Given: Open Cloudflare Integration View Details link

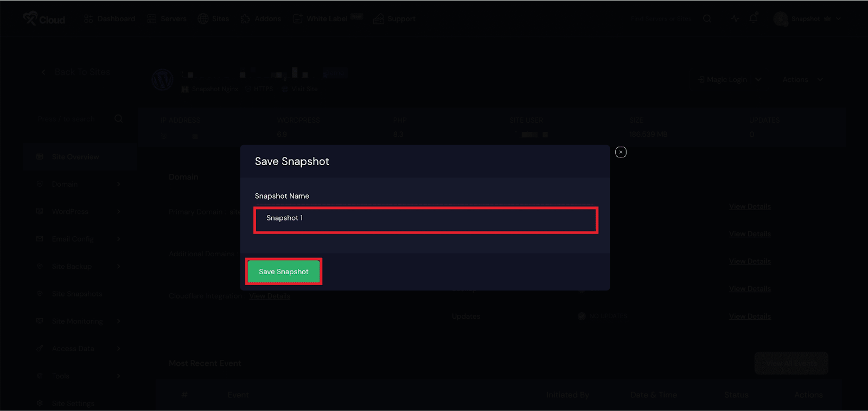Looking at the screenshot, I should [x=270, y=296].
